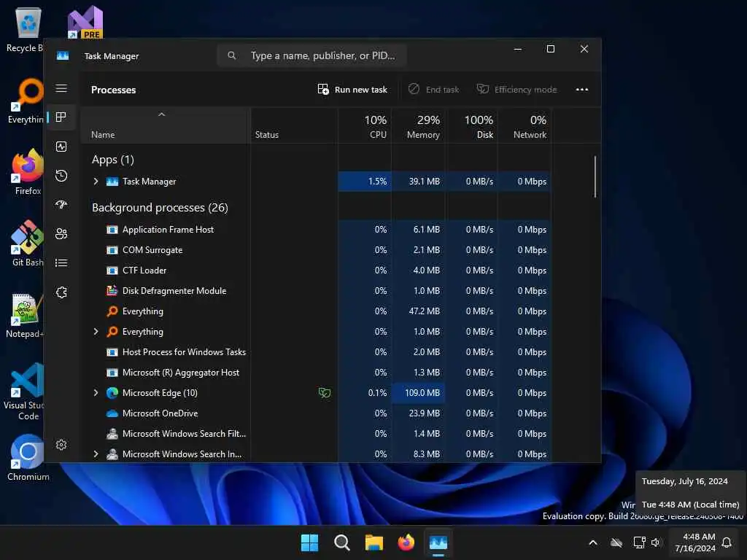Click the volume icon in system tray

click(656, 542)
